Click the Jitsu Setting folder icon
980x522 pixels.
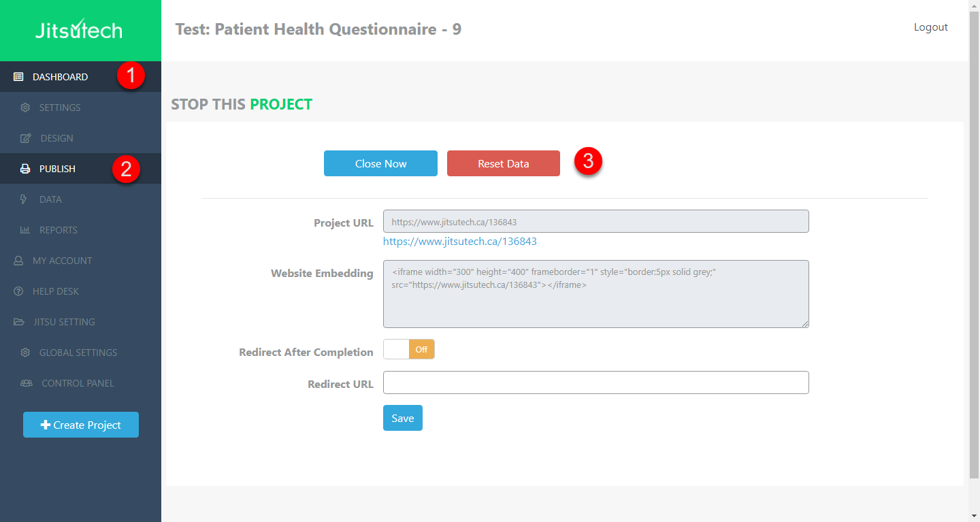pos(19,321)
